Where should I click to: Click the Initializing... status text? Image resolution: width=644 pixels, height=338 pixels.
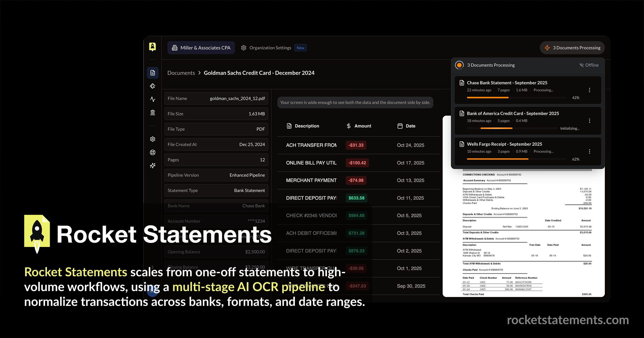point(570,128)
